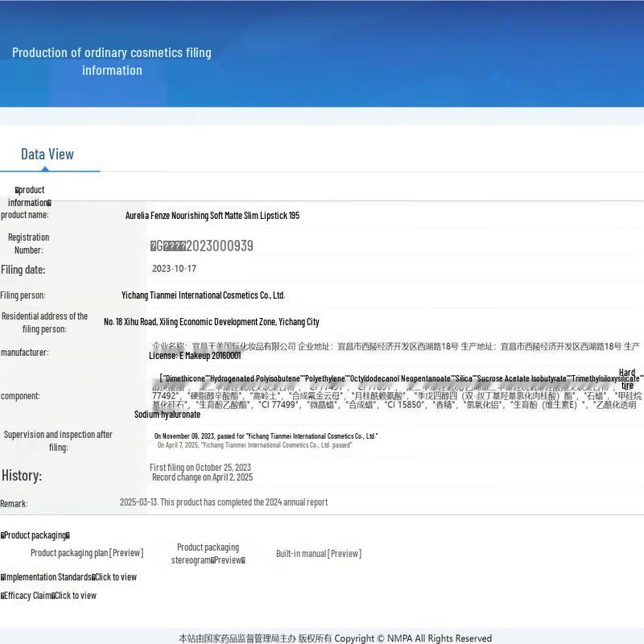The height and width of the screenshot is (644, 644).
Task: Click the product name Aurelia Fenze Lipstick 195
Action: 213,216
